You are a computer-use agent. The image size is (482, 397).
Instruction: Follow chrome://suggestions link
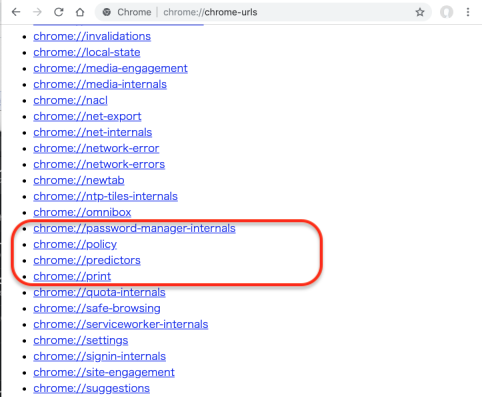pos(91,388)
